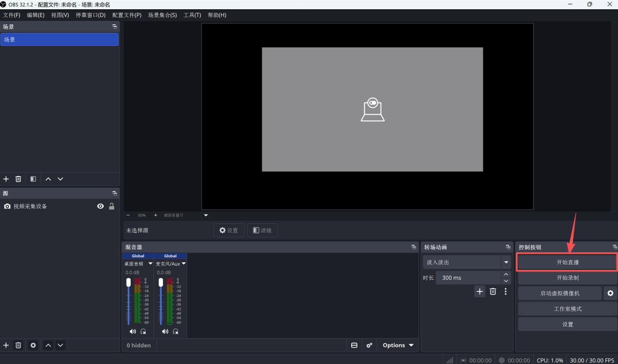Open 场景集合(S) menu
This screenshot has width=618, height=364.
pos(162,15)
